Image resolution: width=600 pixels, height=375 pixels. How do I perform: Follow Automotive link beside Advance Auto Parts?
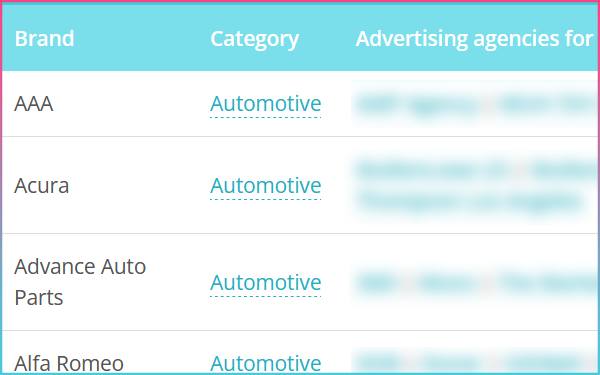click(x=266, y=282)
